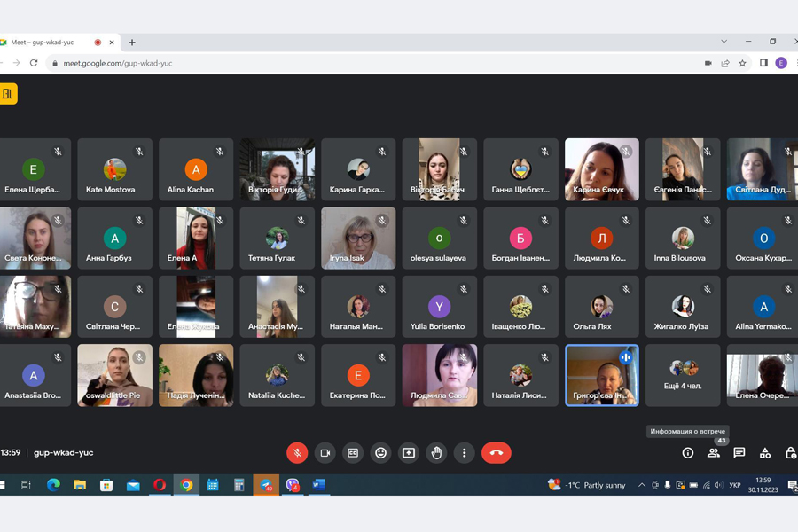Open the clock showing 30.11.2023
The width and height of the screenshot is (798, 532).
763,485
